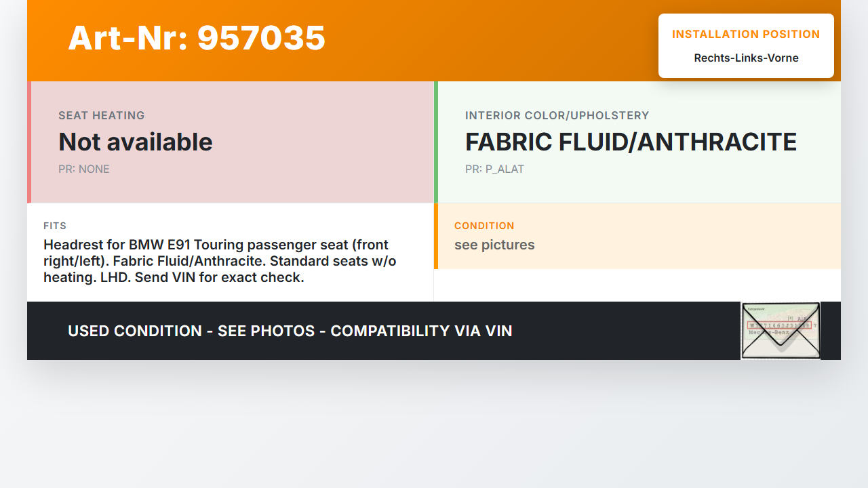The height and width of the screenshot is (488, 868).
Task: Click the PR: NONE code
Action: pos(84,169)
